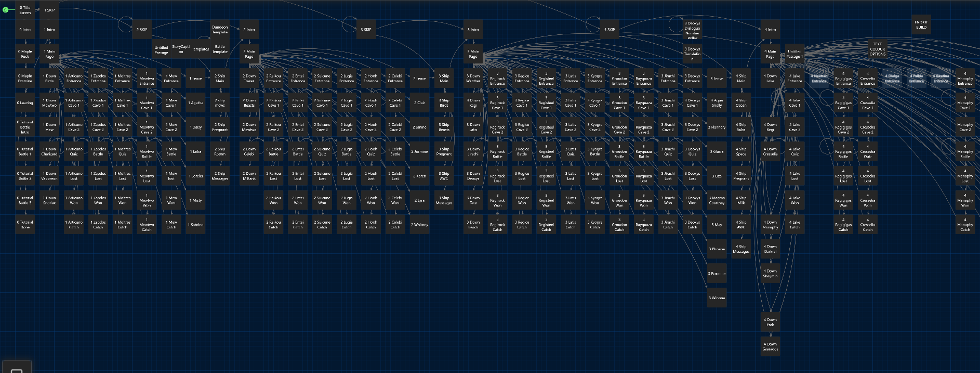
Task: Select the highlighted '4 Heatran Entrance' passage
Action: click(x=819, y=79)
